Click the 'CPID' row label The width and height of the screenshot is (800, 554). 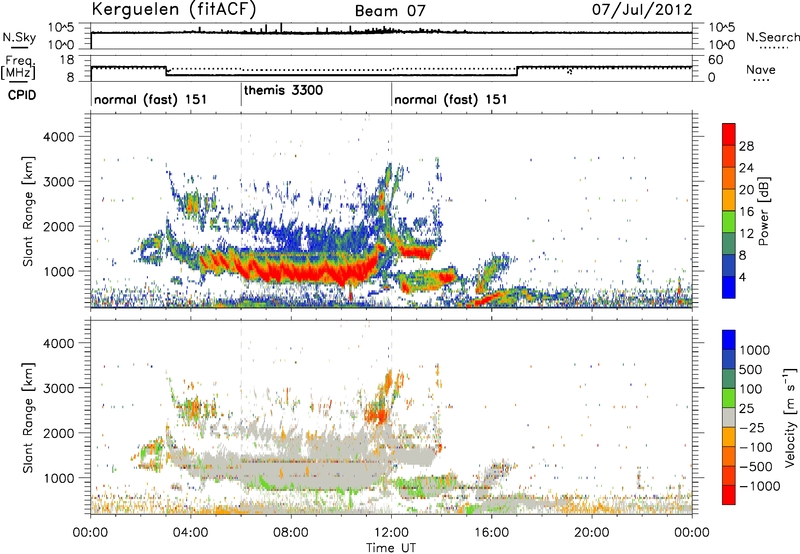[x=22, y=95]
